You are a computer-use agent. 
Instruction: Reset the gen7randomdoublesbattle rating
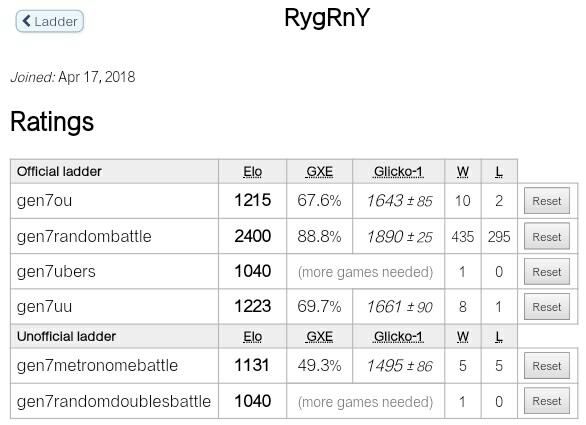(x=546, y=401)
